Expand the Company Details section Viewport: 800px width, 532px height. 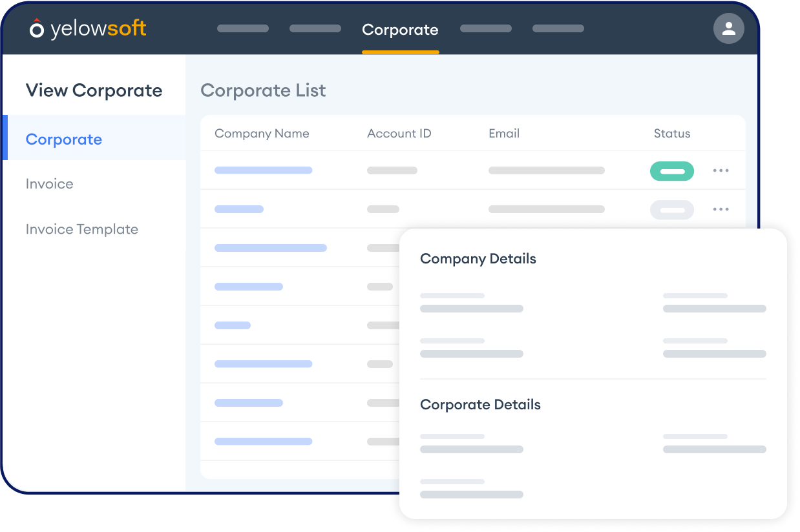pos(478,258)
